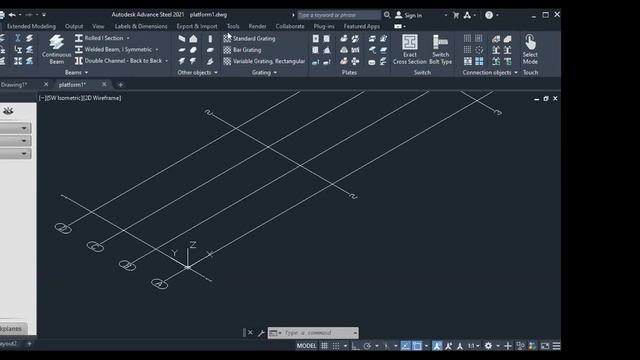The image size is (640, 360).
Task: Click the annotation scale visibility icon
Action: 449,346
